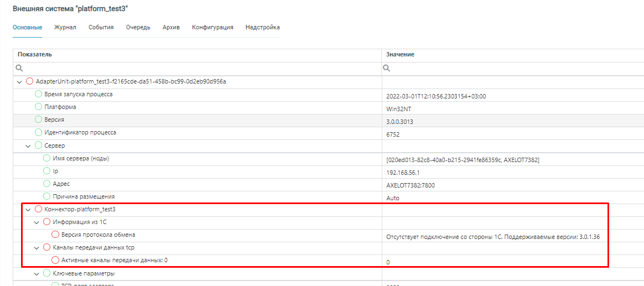Collapse the Сервер tree node
644x286 pixels.
click(x=28, y=145)
